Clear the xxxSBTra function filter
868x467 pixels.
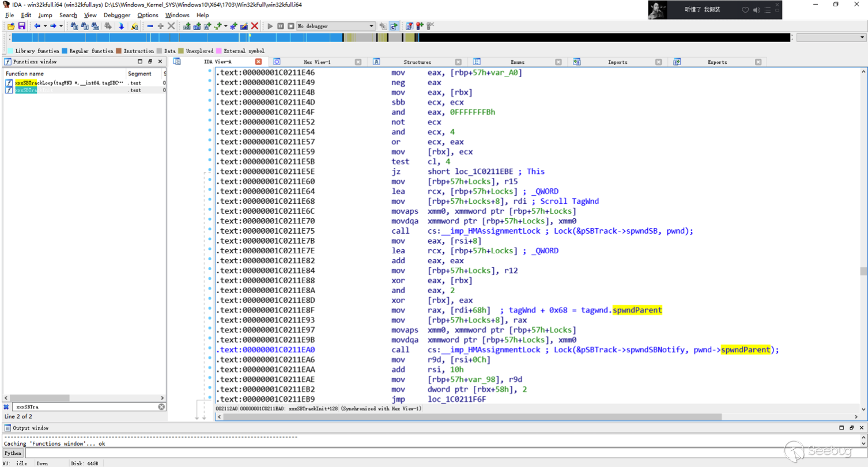(162, 407)
